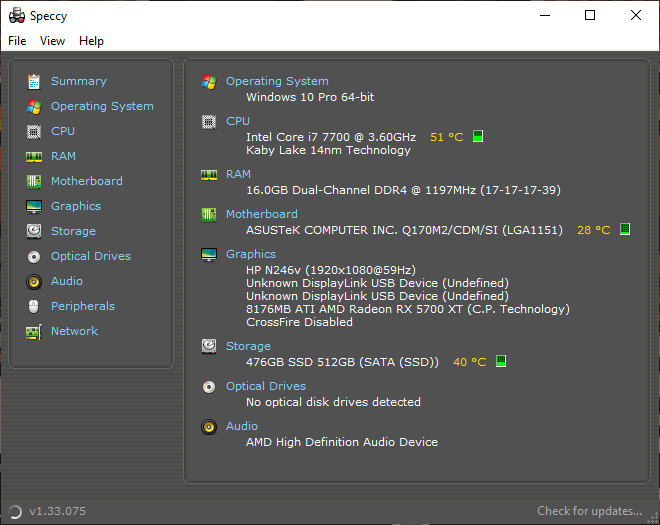Open the File menu
This screenshot has width=660, height=525.
[17, 41]
